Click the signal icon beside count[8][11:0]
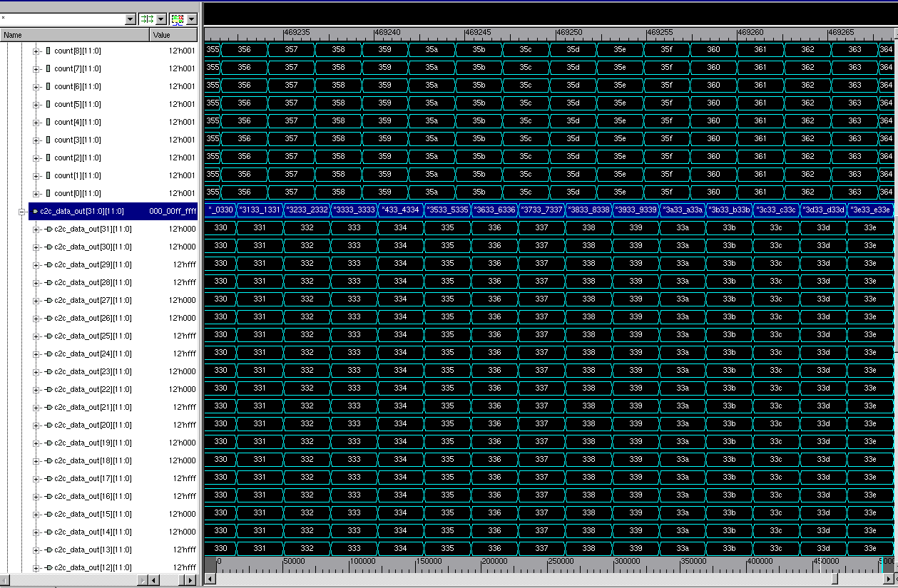This screenshot has width=898, height=588. pos(49,51)
